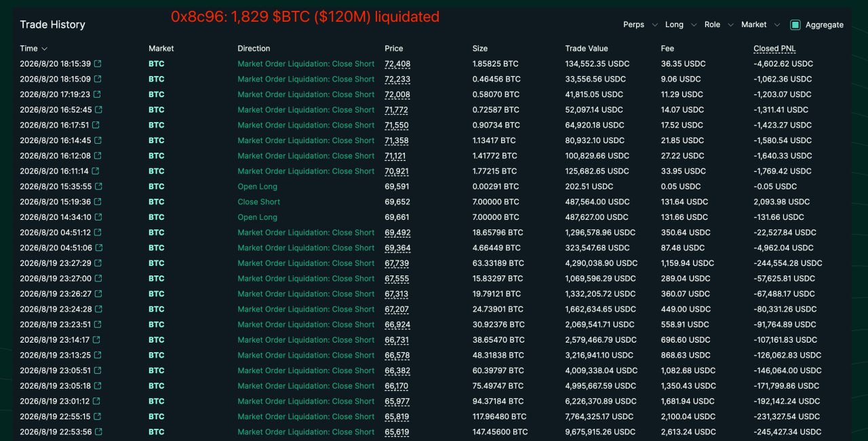Click the underlined price 72,408

[397, 64]
